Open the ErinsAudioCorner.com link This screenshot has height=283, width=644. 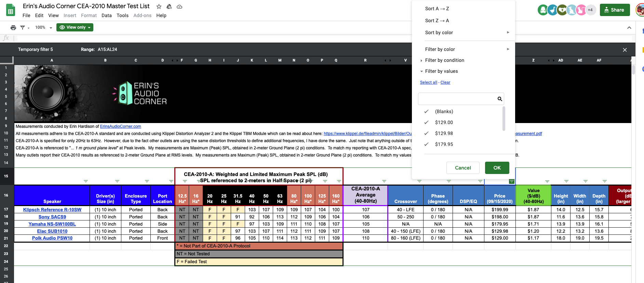120,126
